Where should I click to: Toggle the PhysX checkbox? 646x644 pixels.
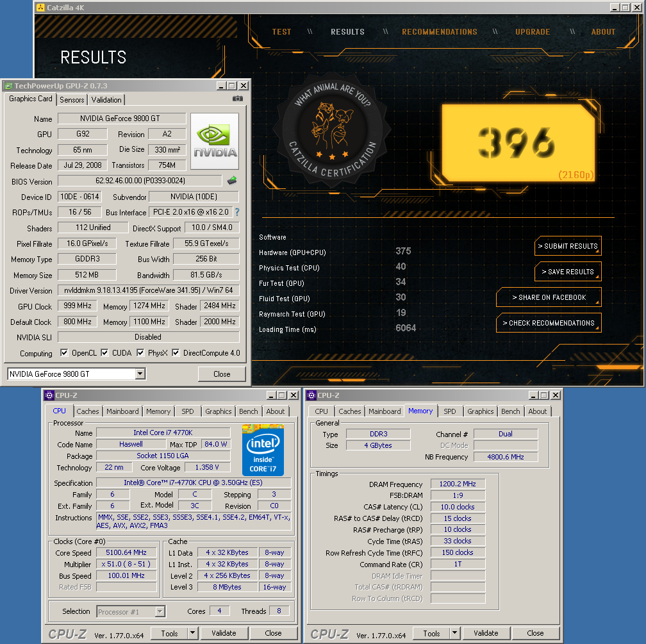click(140, 352)
